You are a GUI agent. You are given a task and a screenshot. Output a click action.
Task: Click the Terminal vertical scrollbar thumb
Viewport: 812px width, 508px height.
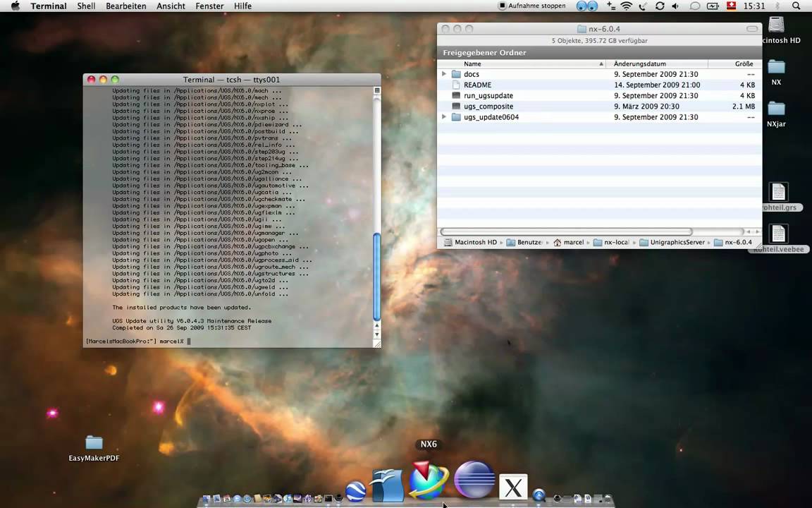pyautogui.click(x=377, y=277)
